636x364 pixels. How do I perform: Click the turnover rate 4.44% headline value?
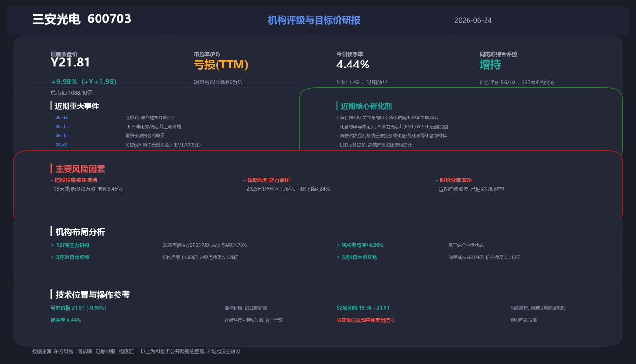tap(353, 65)
